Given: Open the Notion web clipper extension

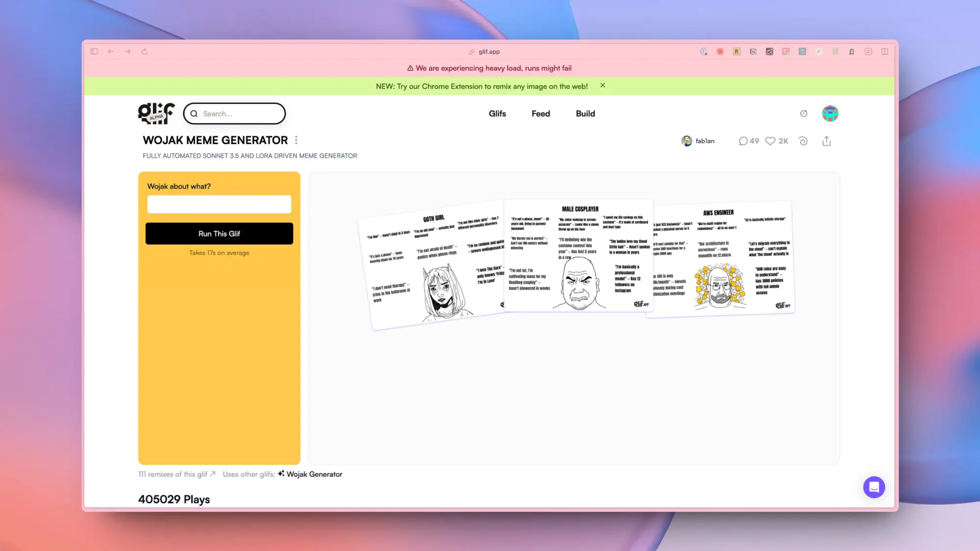Looking at the screenshot, I should [753, 51].
